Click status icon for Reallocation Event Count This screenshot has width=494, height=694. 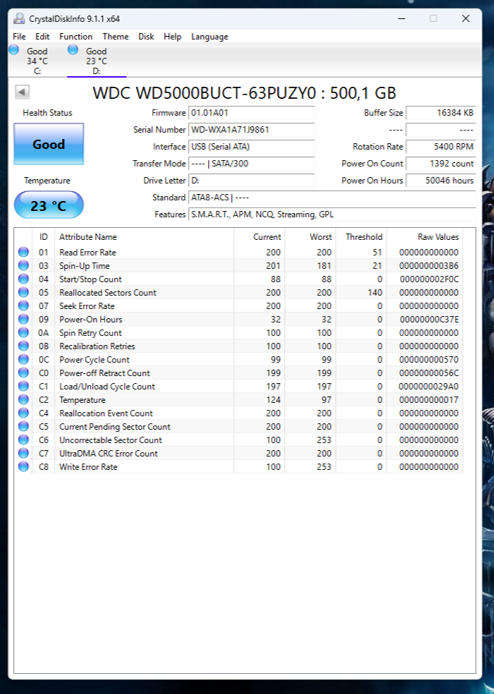click(x=23, y=413)
